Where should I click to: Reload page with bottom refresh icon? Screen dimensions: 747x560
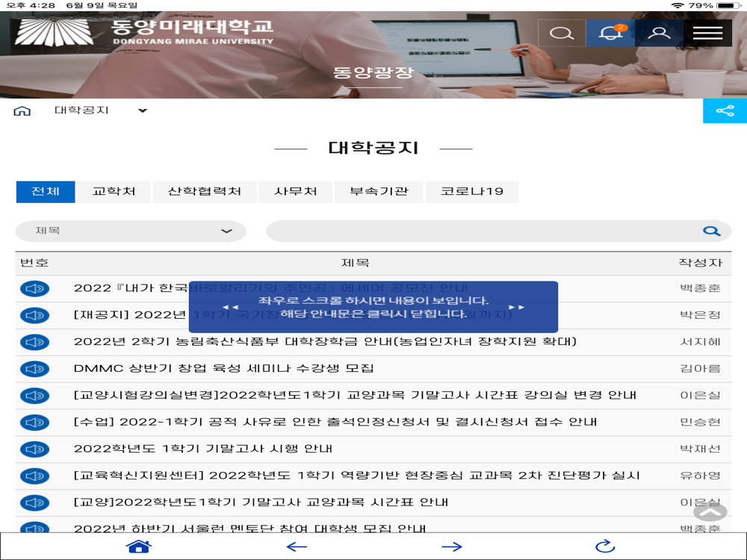pos(606,547)
